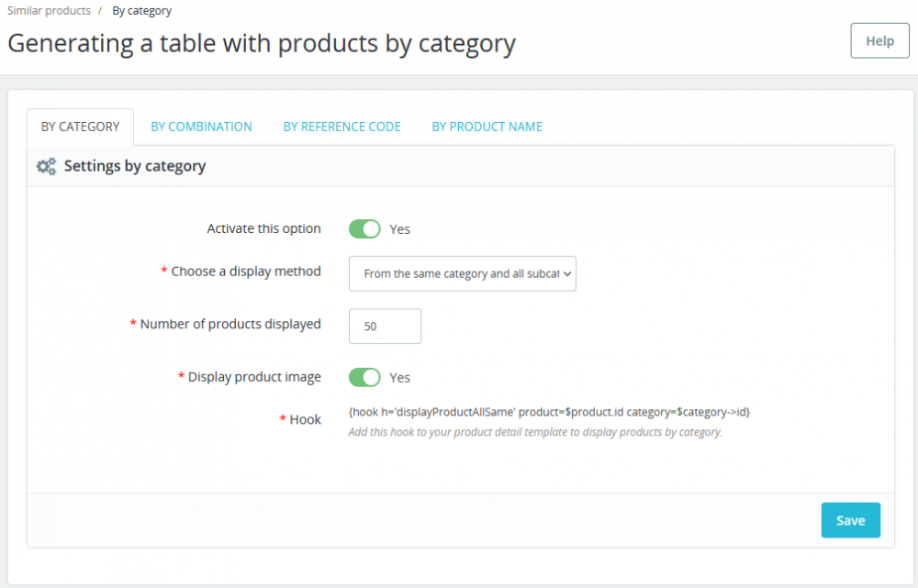This screenshot has height=588, width=918.
Task: Select the BY PRODUCT NAME tab
Action: [x=487, y=126]
